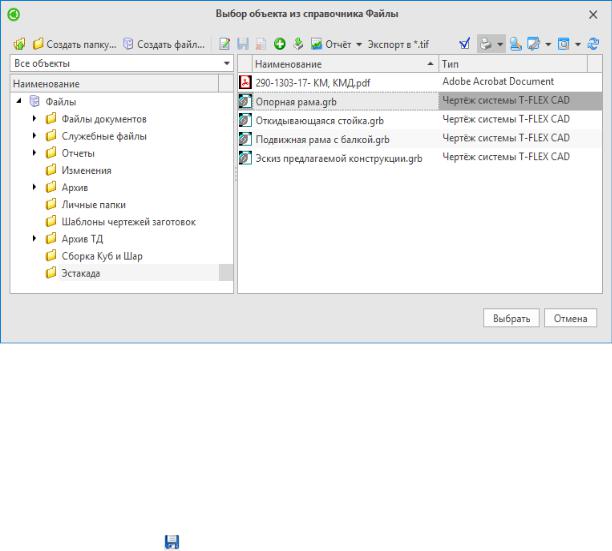612x551 pixels.
Task: Expand the Отчеты folder
Action: tap(34, 153)
